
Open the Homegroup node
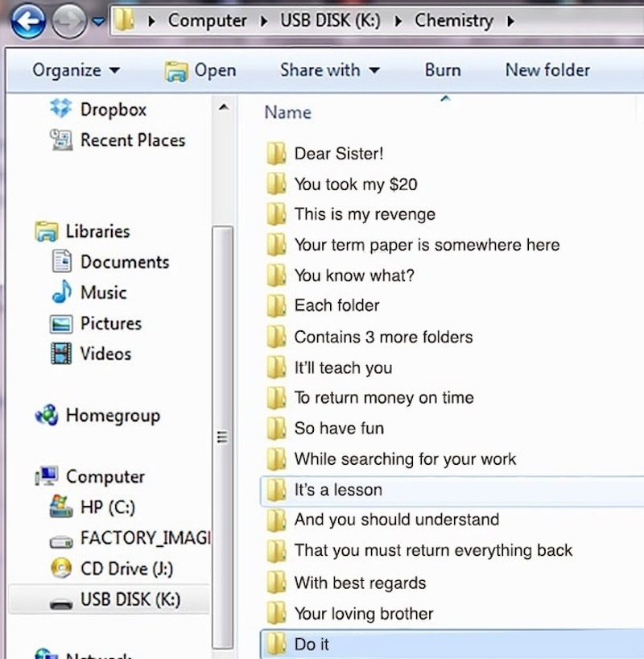coord(112,416)
